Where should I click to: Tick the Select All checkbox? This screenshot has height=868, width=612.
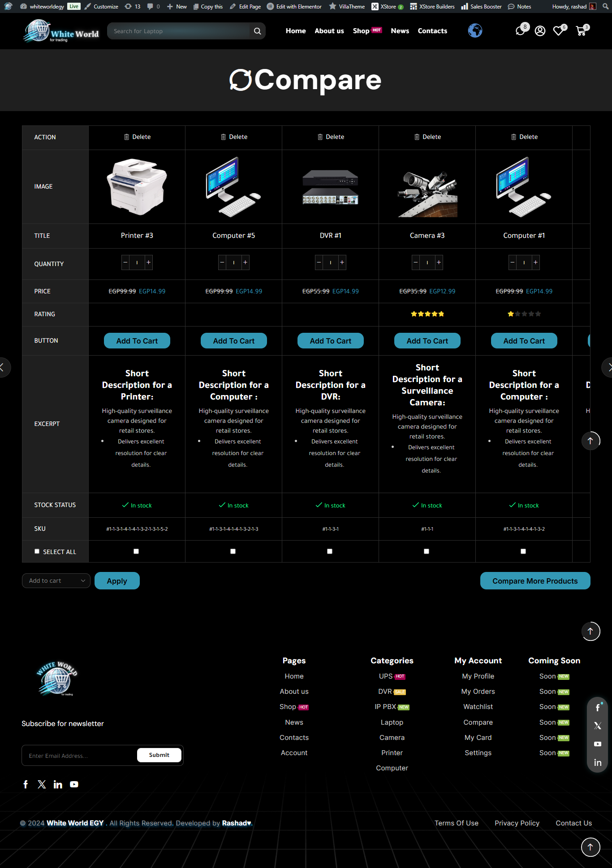click(37, 551)
